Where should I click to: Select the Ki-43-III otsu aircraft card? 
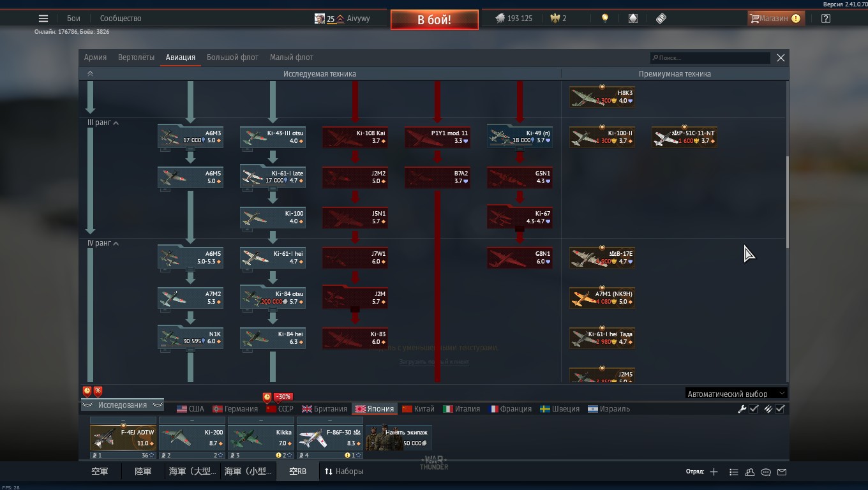coord(273,137)
